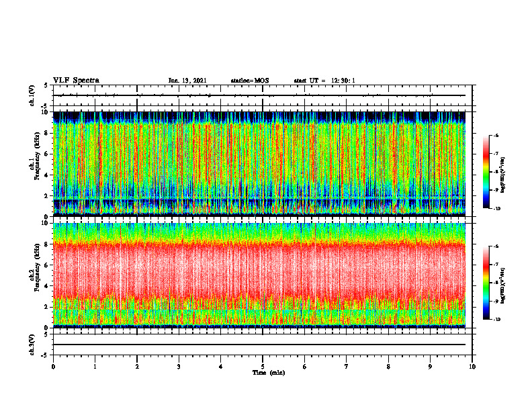Click the "Time (min)" x-axis label
This screenshot has width=532, height=411.
(269, 373)
